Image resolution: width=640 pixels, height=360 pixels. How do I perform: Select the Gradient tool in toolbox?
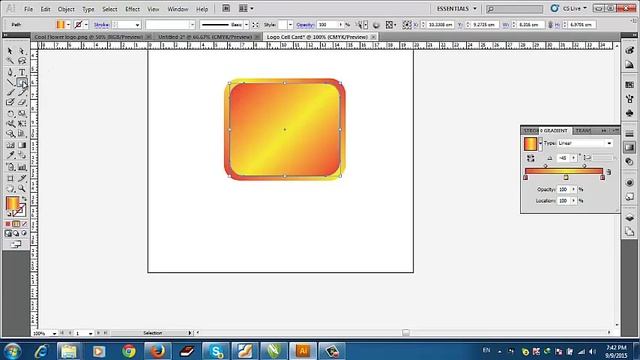coord(22,145)
